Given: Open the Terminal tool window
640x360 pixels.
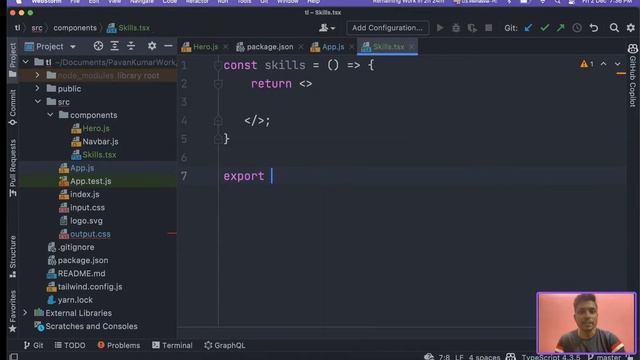Looking at the screenshot, I should point(172,345).
